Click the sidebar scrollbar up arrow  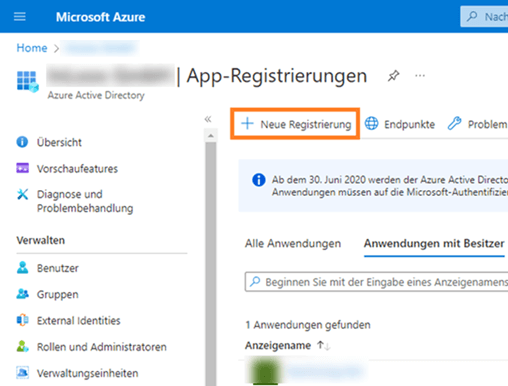pyautogui.click(x=211, y=136)
